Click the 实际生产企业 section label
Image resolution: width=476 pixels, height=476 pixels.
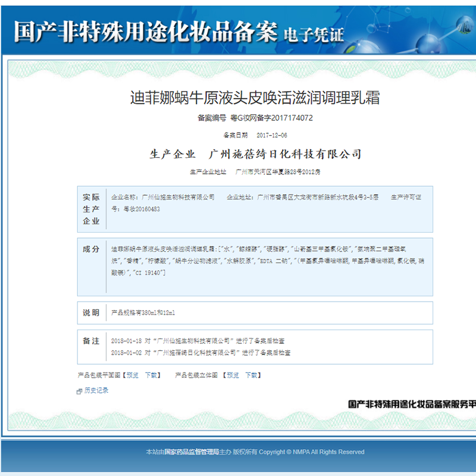click(91, 209)
